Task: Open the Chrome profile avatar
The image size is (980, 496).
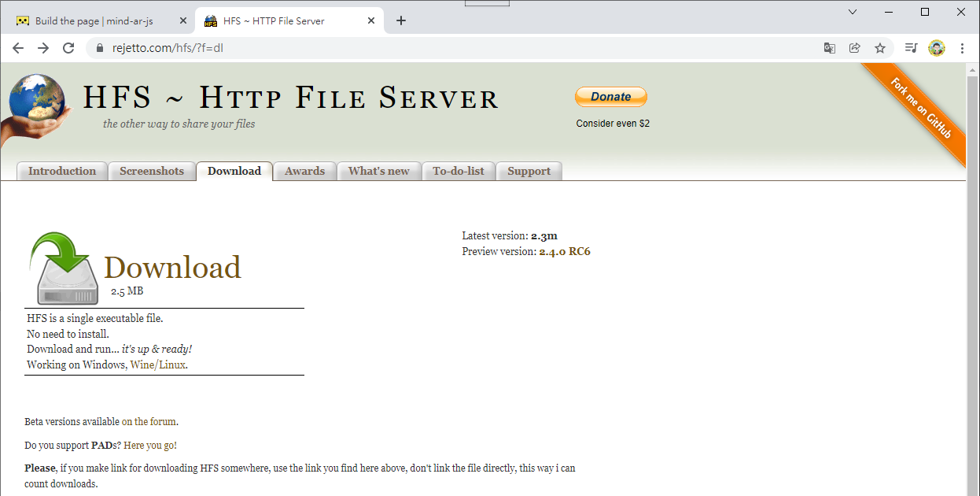Action: (936, 48)
